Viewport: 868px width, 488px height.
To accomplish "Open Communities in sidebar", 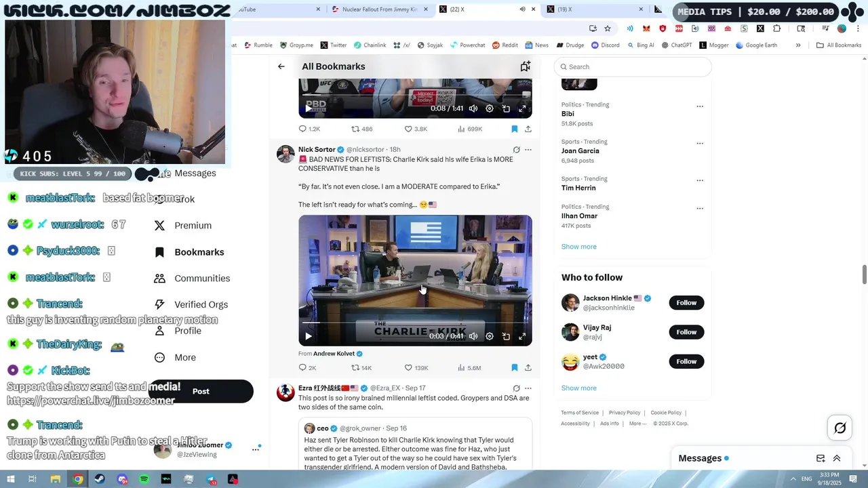I will point(192,279).
